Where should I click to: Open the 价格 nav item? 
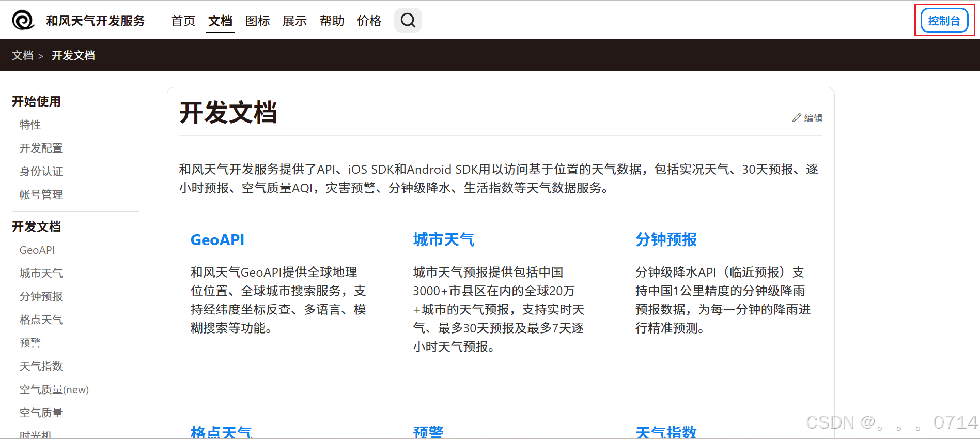(369, 21)
